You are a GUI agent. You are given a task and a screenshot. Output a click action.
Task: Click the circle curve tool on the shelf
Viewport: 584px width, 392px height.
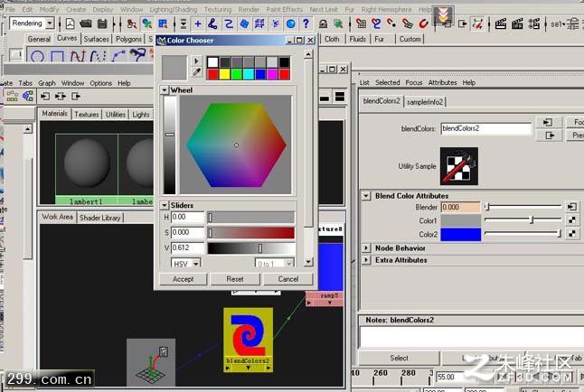[x=37, y=56]
